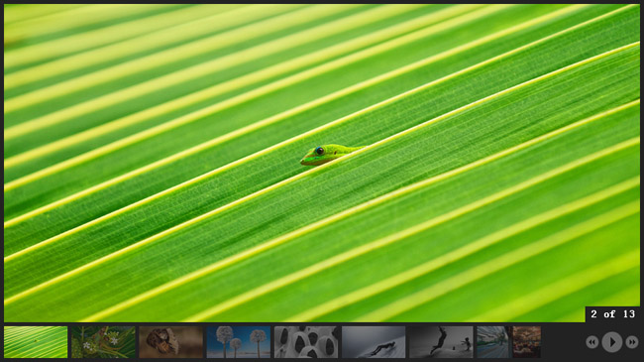The image size is (644, 362).
Task: Click empty strip area beside last thumbnail
Action: [563, 342]
